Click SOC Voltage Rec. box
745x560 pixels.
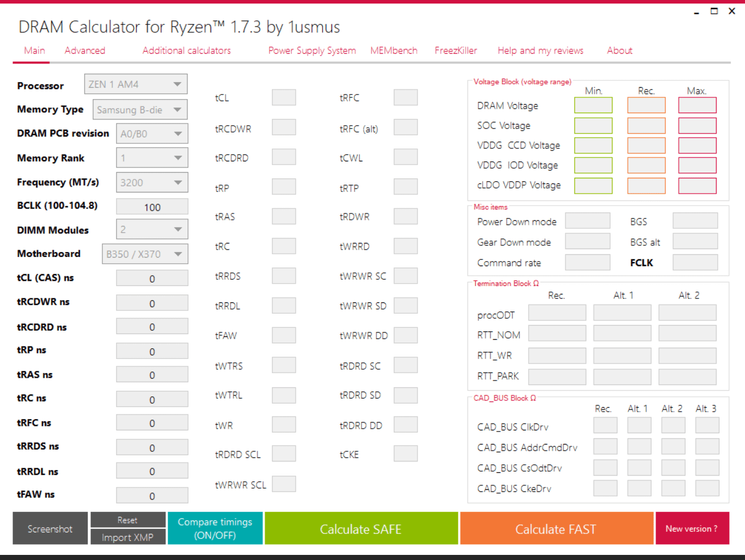(x=646, y=126)
